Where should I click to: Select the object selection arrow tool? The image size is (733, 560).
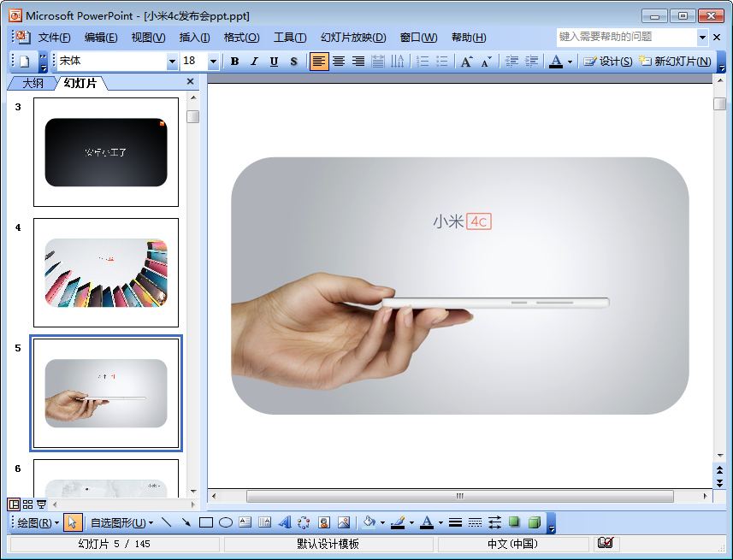click(73, 522)
